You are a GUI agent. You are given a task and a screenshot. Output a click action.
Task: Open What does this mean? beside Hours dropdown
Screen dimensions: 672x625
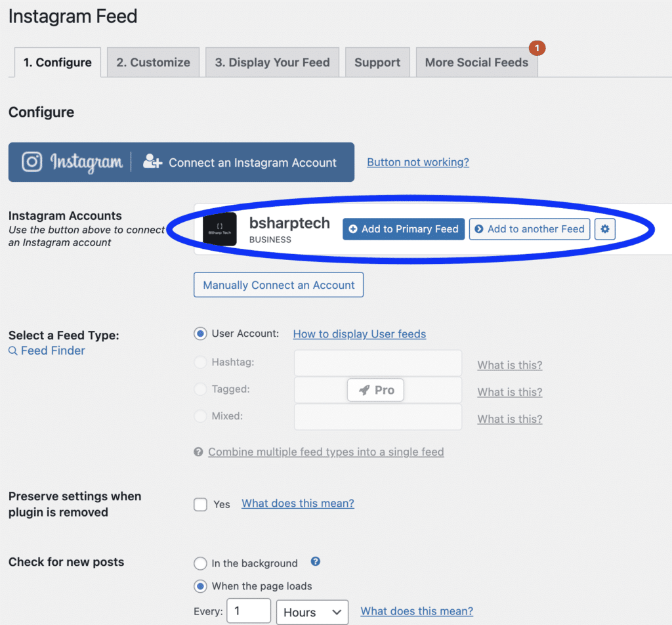pos(417,611)
